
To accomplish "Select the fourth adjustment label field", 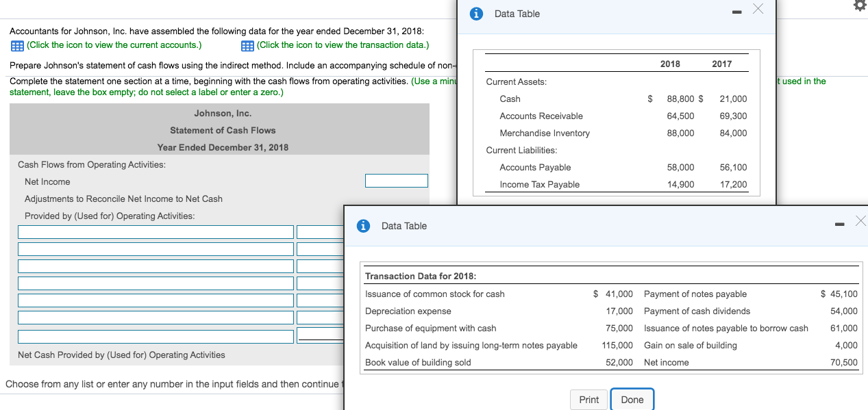I will point(156,283).
